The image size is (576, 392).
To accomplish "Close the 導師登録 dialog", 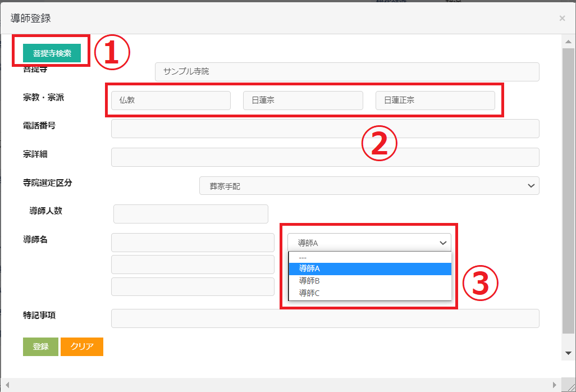I will pos(562,19).
